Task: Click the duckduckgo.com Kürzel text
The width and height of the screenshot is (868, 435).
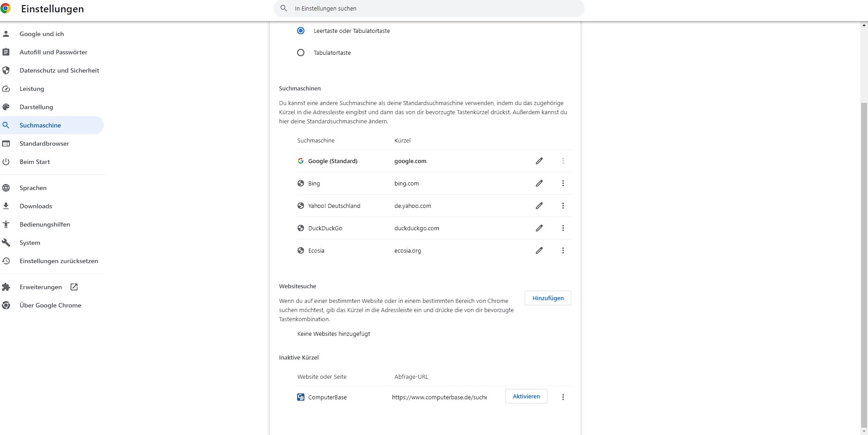Action: [417, 228]
